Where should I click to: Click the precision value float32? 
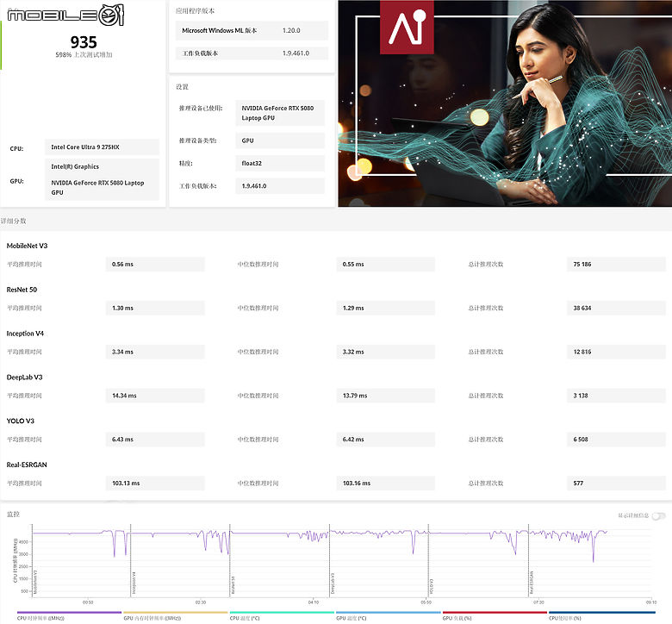[280, 164]
